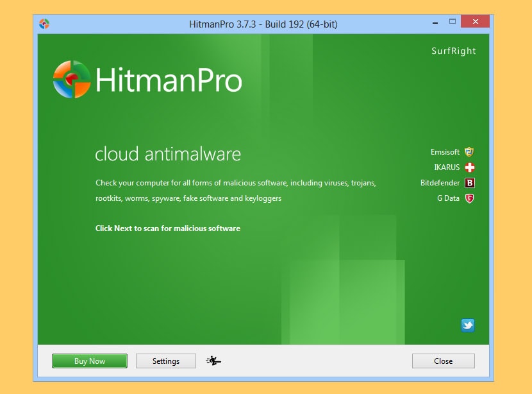Click the 'Click Next to scan' instruction text

(x=168, y=228)
